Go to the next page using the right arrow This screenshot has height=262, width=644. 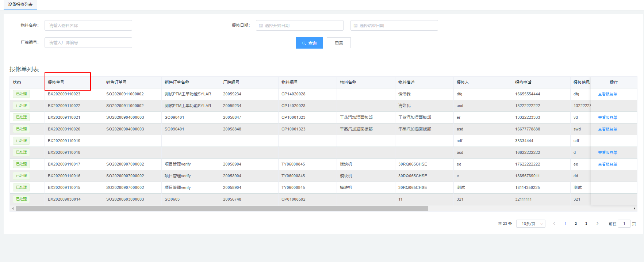pos(597,224)
